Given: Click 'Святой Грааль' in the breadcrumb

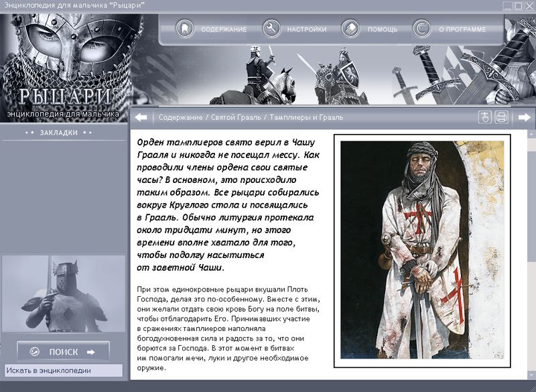Looking at the screenshot, I should coord(233,117).
